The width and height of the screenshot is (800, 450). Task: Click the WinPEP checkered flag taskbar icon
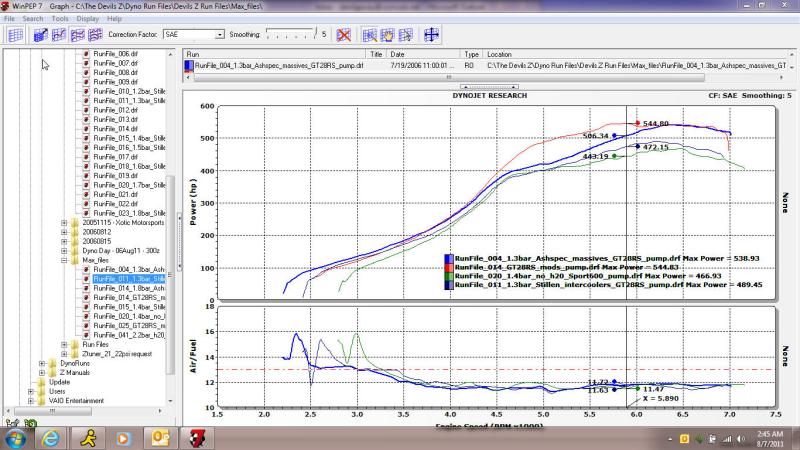pos(198,438)
